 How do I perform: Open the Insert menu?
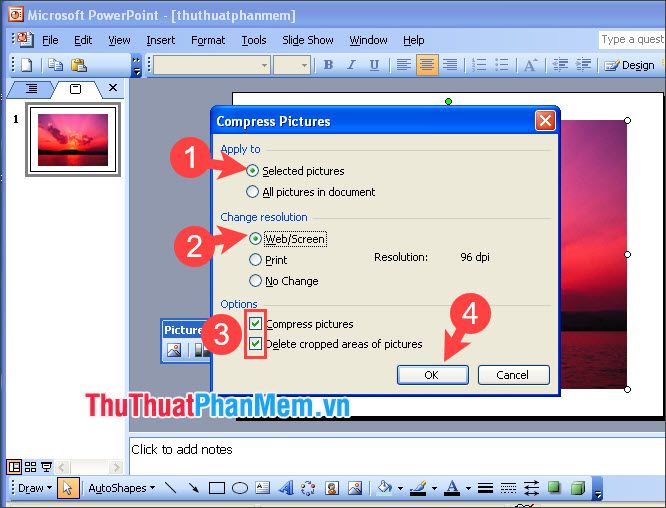click(x=161, y=40)
